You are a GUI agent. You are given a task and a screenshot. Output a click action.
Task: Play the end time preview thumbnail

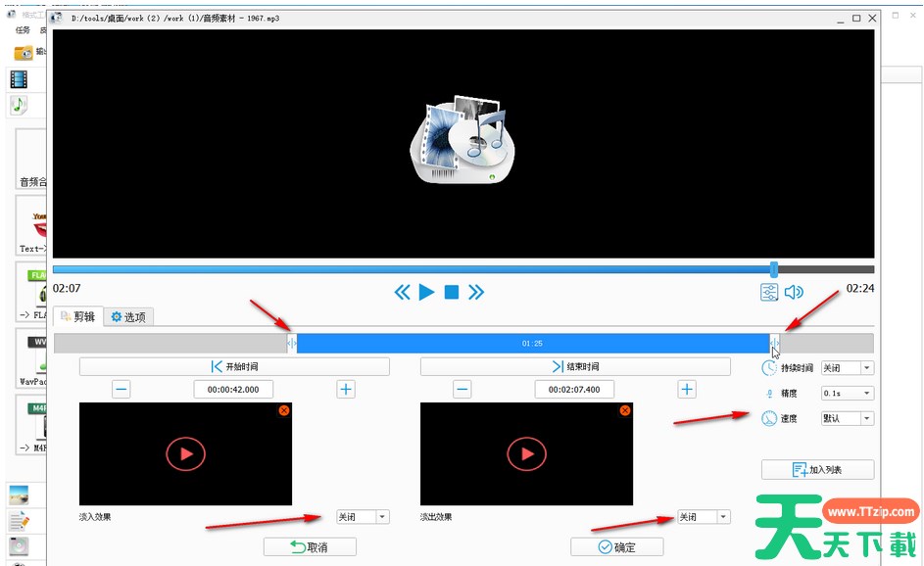tap(527, 453)
